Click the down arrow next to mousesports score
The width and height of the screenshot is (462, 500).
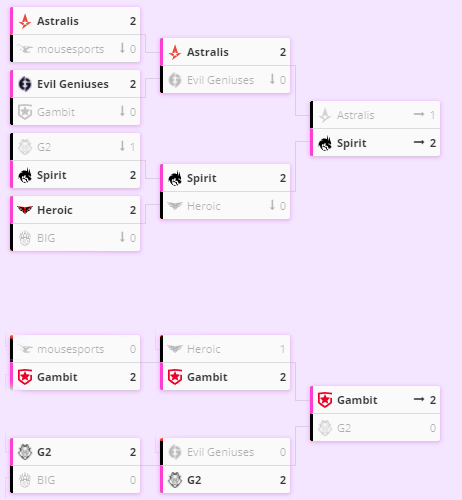point(122,48)
